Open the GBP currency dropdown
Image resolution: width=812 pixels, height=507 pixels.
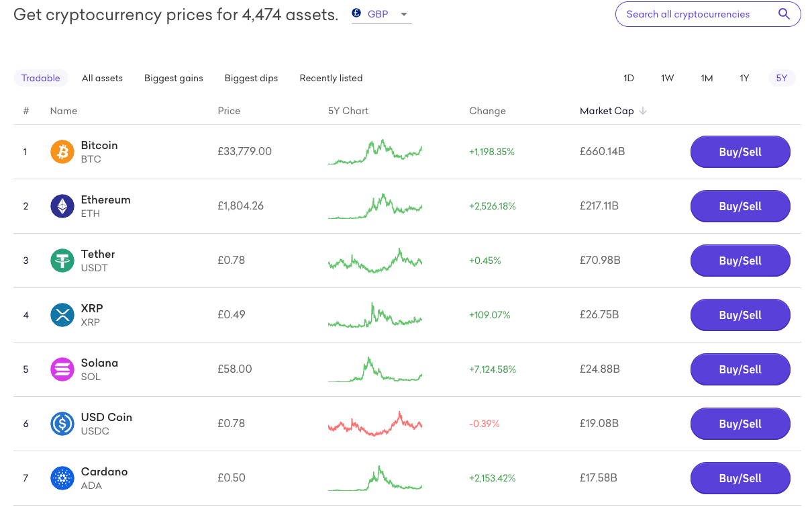(x=381, y=14)
